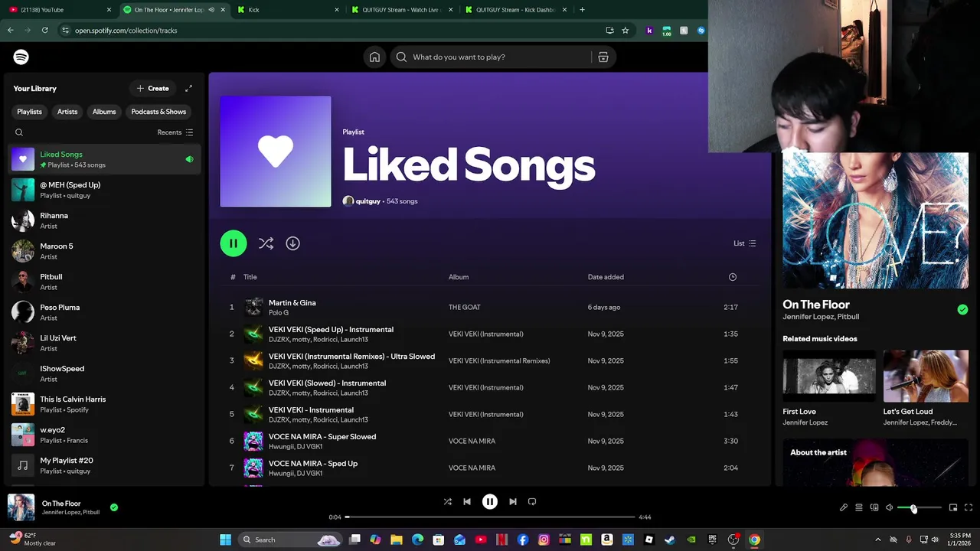Seek using the playback progress bar
The image size is (980, 551).
pos(490,517)
